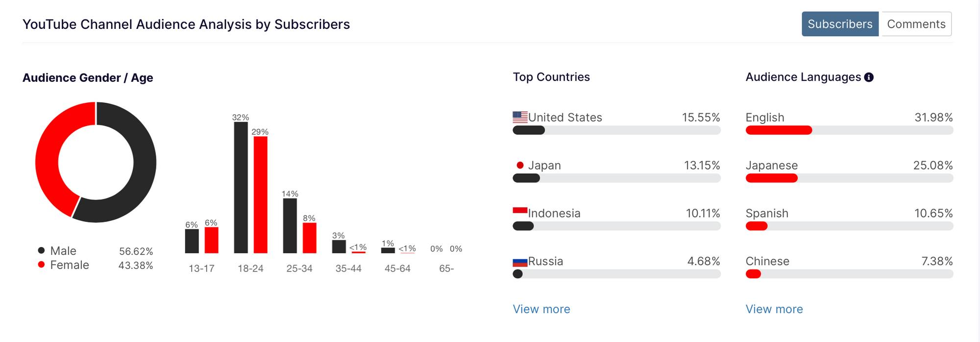Click the Russia flag icon

520,262
